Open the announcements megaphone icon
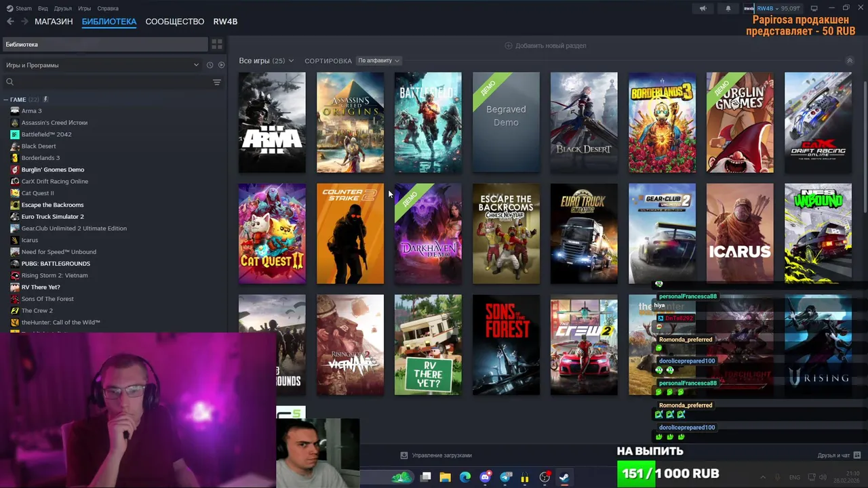Viewport: 868px width, 488px height. pos(703,8)
